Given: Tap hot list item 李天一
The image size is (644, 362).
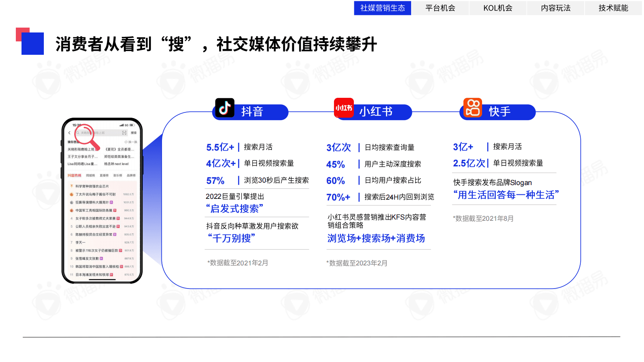Looking at the screenshot, I should [x=80, y=242].
